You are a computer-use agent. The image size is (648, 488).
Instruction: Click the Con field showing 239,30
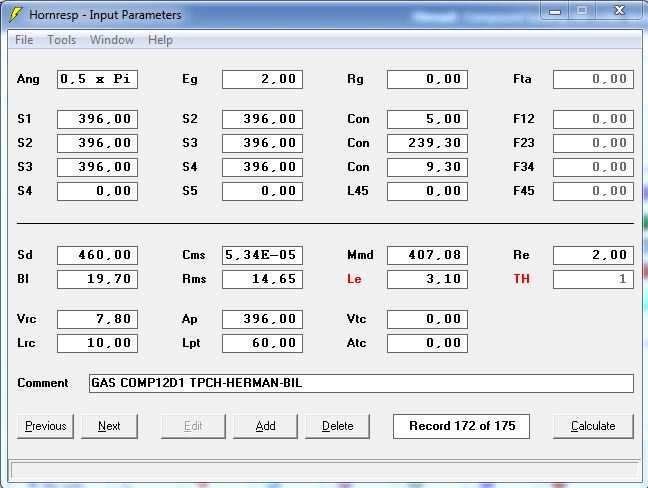point(427,143)
